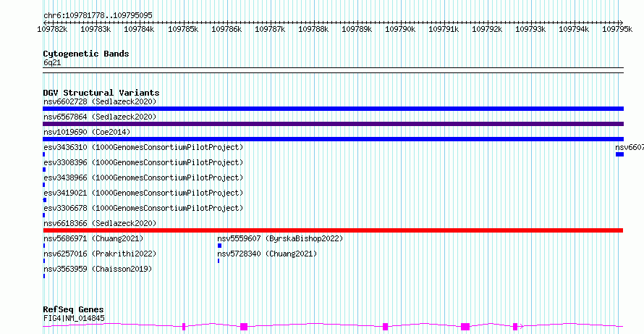Viewport: 644px width, 334px height.
Task: Open variant nsv1019690 (Coe2014) label
Action: point(87,132)
